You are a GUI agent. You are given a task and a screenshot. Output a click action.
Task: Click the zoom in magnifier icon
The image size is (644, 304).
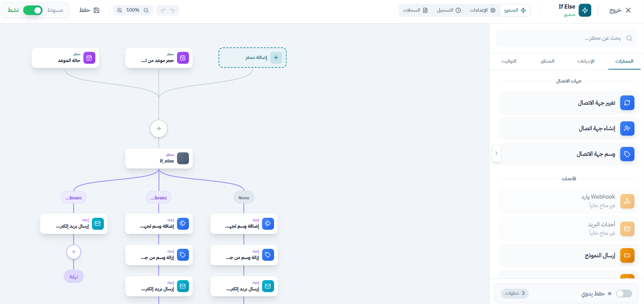coord(119,10)
